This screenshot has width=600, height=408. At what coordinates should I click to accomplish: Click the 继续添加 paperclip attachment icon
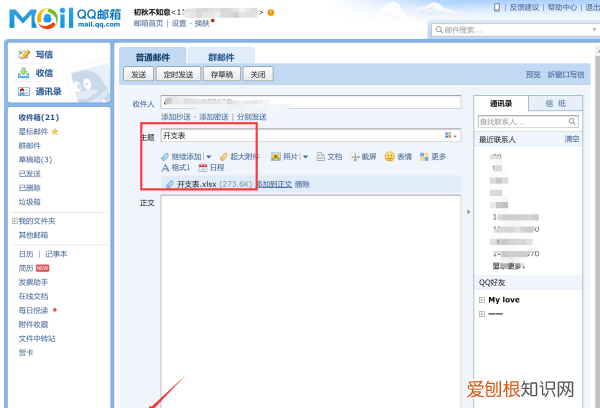click(x=165, y=157)
